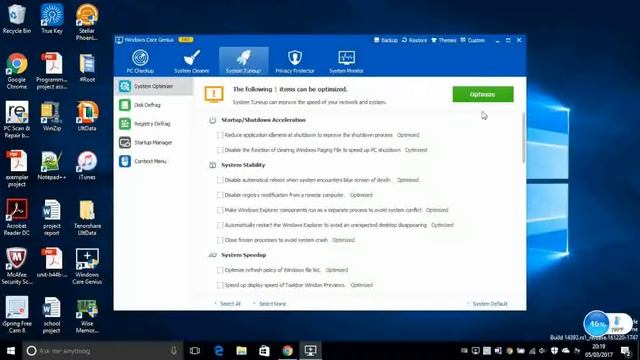This screenshot has height=360, width=640.
Task: Select the project report Word document
Action: (52, 217)
